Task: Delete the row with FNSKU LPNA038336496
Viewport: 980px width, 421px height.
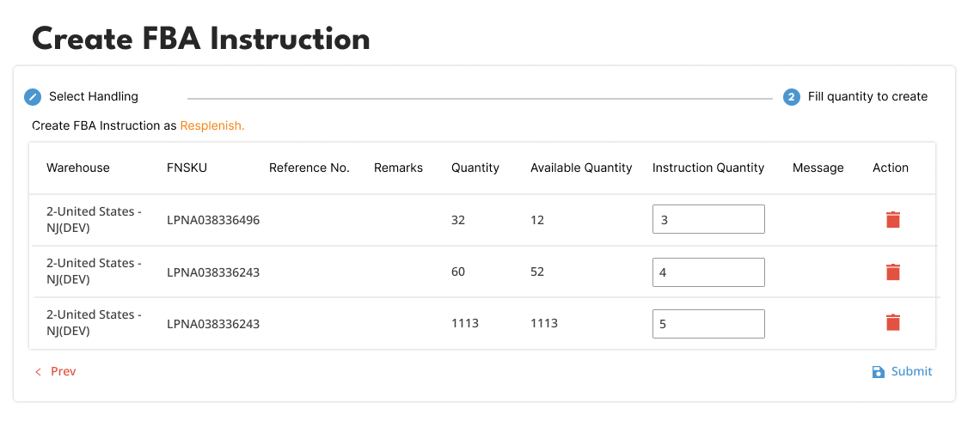Action: coord(893,220)
